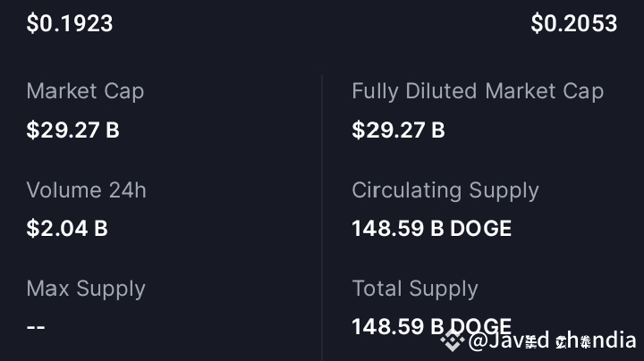Select the Max Supply label
Viewport: 644px width, 361px height.
tap(86, 289)
